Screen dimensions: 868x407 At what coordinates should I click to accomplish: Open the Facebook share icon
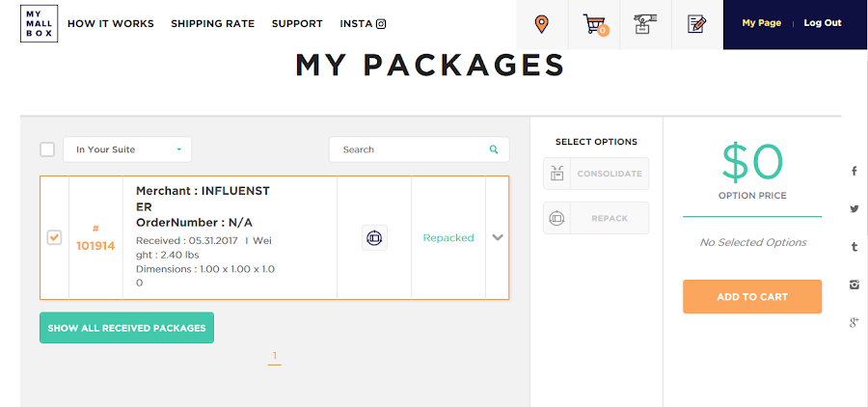(854, 171)
